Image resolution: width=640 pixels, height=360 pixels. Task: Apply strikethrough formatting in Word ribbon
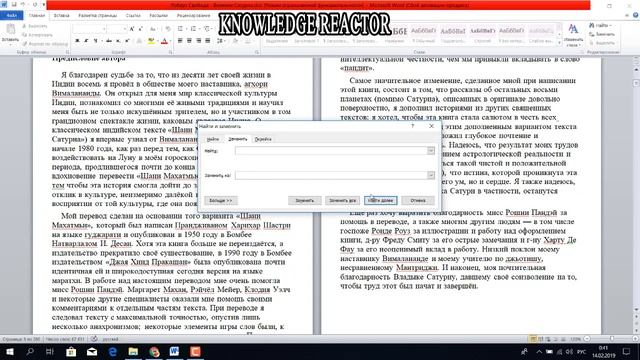[109, 41]
